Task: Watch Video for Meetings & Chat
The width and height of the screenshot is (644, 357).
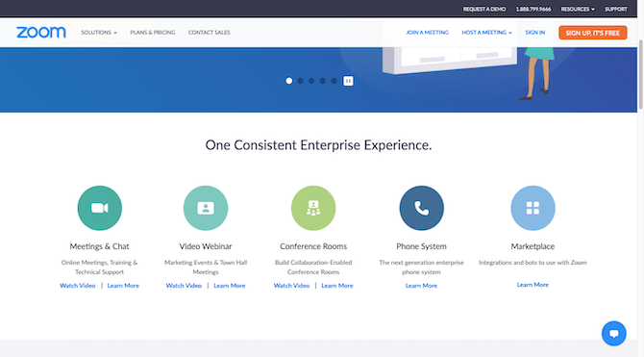Action: pos(77,286)
